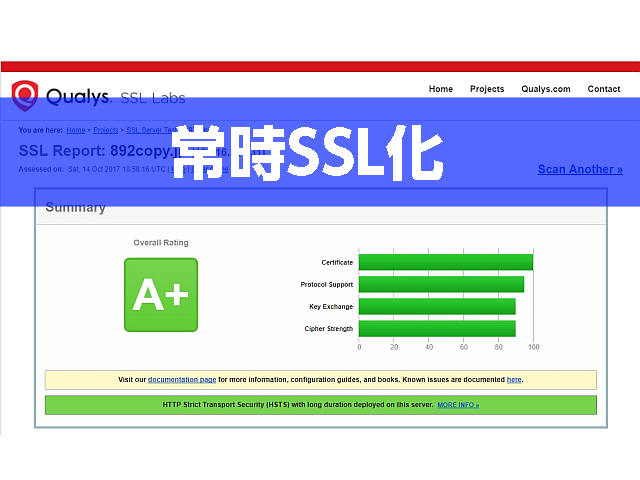Click the Qualys shield logo icon

25,96
